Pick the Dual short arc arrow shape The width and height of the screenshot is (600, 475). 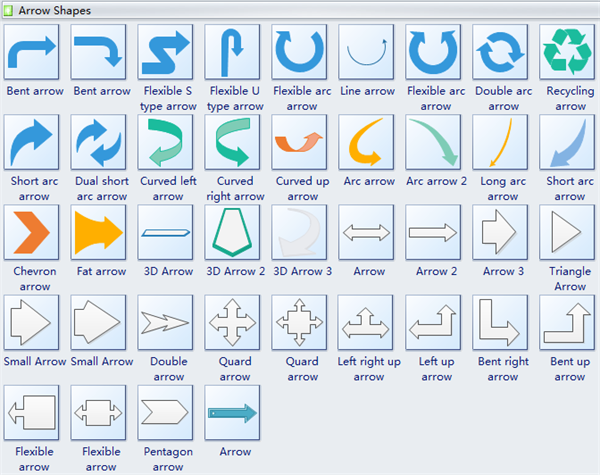[x=98, y=142]
